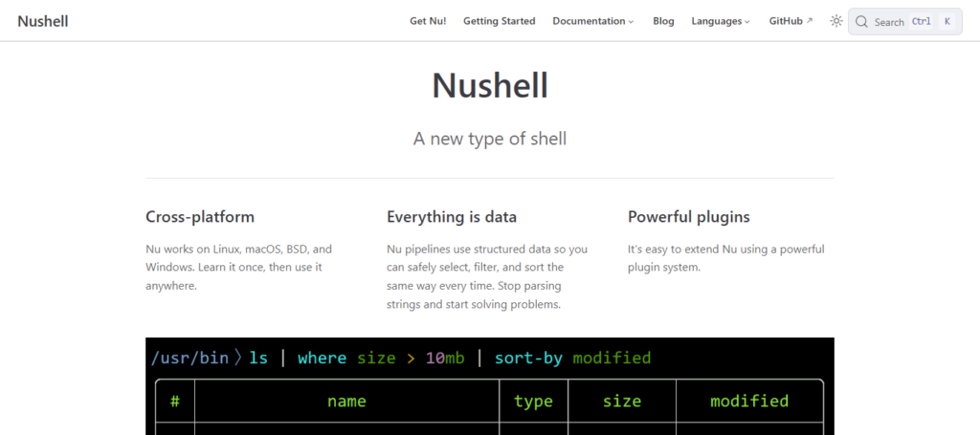This screenshot has width=980, height=435.
Task: Click the 'modified' table column header
Action: (749, 401)
